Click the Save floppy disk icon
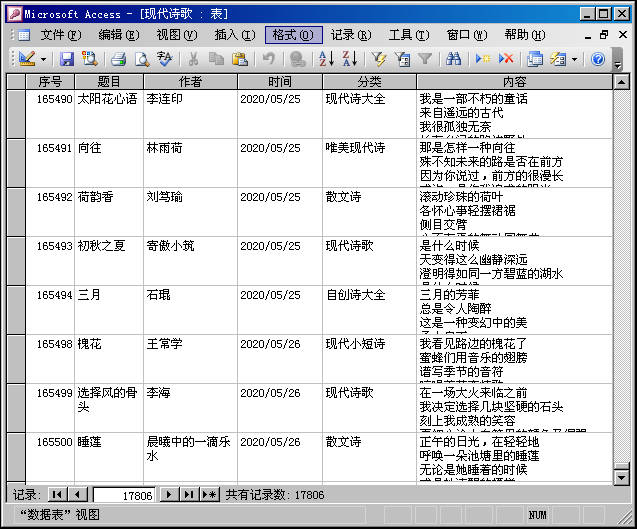 [x=67, y=59]
